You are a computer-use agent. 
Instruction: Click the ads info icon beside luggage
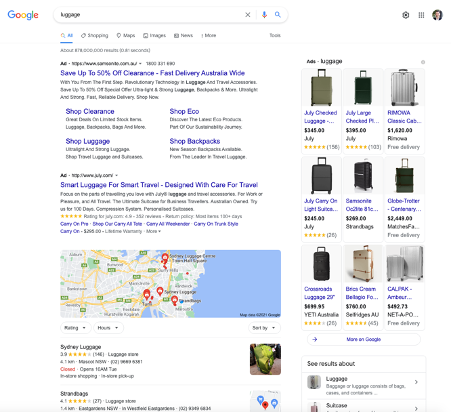pyautogui.click(x=423, y=62)
